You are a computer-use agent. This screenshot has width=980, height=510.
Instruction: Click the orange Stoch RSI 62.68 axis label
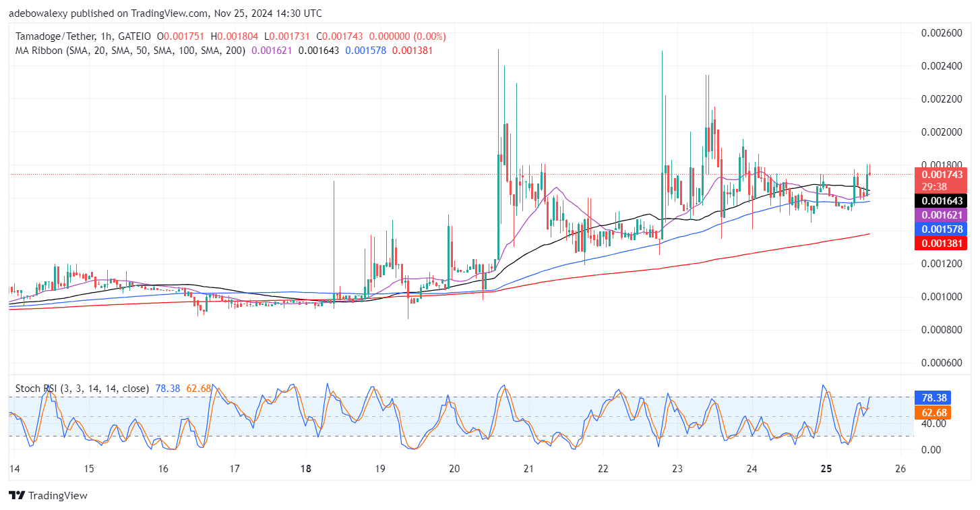(933, 412)
